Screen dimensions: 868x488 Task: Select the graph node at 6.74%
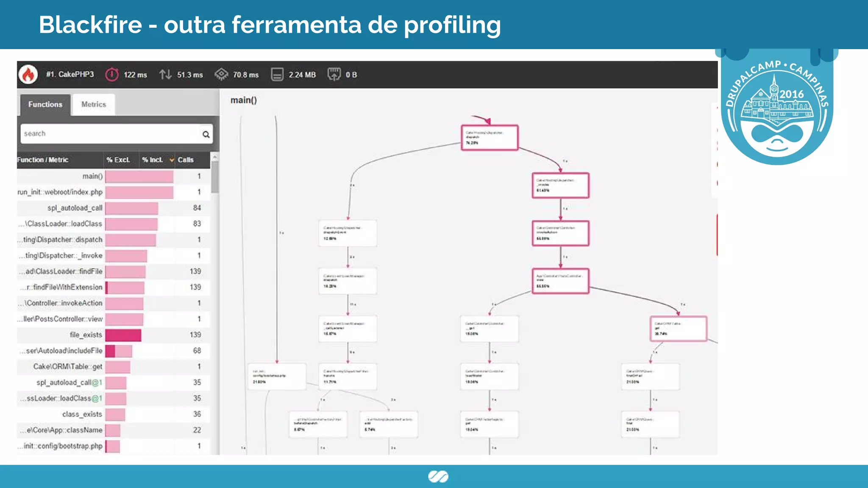pos(389,424)
